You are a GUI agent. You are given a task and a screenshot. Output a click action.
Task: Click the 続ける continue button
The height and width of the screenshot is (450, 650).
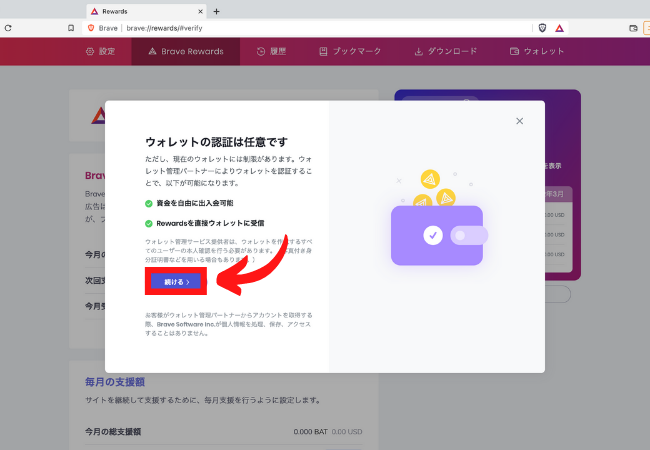click(x=176, y=281)
